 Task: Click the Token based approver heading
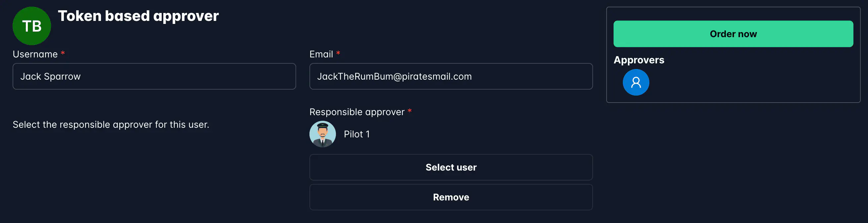coord(138,16)
